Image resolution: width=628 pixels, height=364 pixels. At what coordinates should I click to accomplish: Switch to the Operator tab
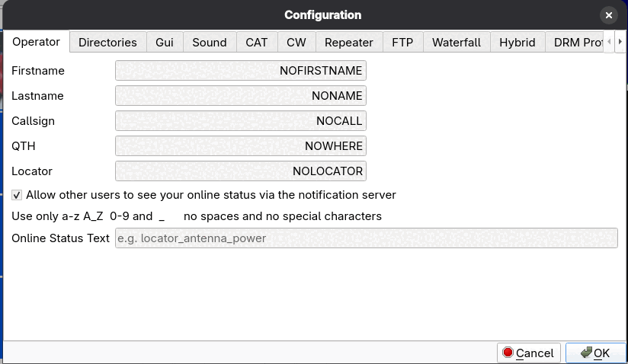click(x=36, y=42)
